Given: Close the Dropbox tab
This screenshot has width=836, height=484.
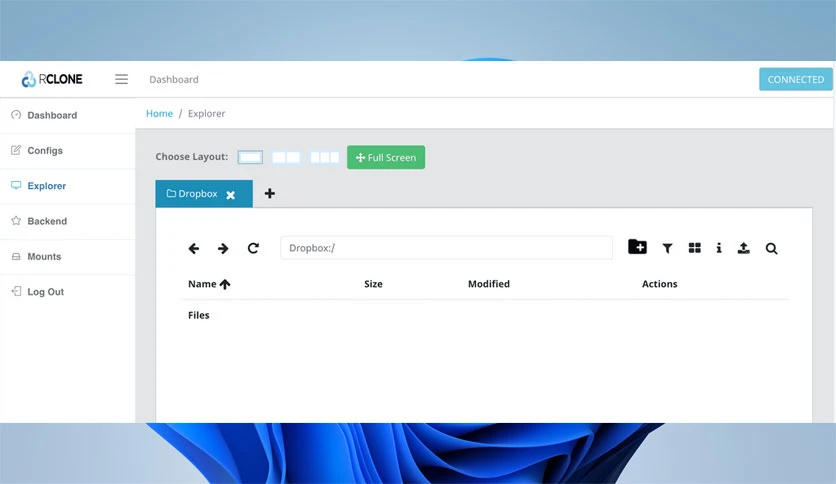Looking at the screenshot, I should pos(230,195).
